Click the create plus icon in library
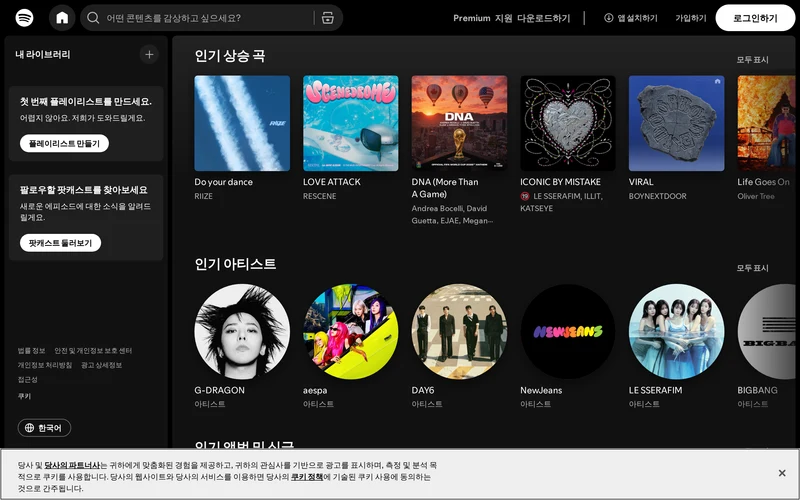The width and height of the screenshot is (800, 500). pyautogui.click(x=149, y=54)
